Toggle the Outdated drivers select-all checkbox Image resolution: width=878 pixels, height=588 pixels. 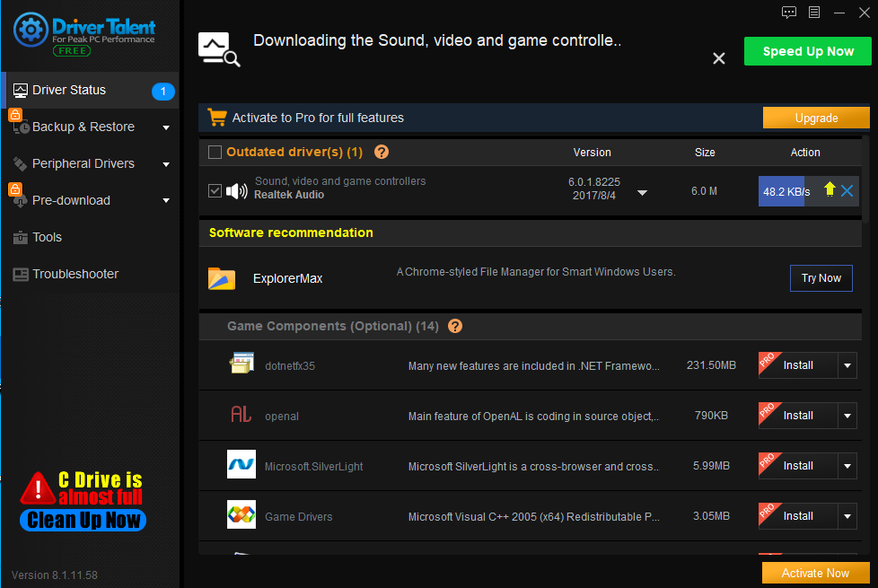tap(215, 152)
